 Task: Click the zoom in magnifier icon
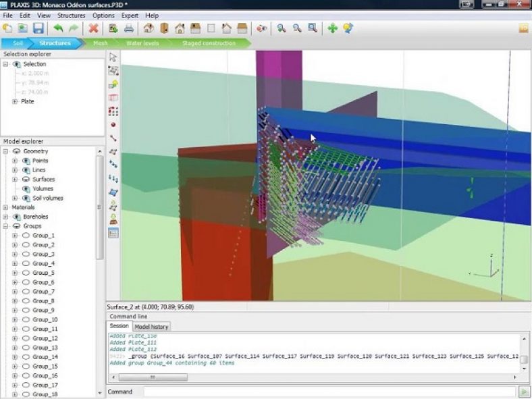[x=281, y=28]
